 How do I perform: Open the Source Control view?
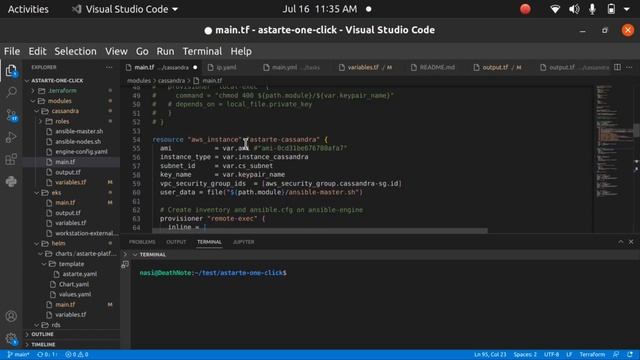tap(11, 115)
